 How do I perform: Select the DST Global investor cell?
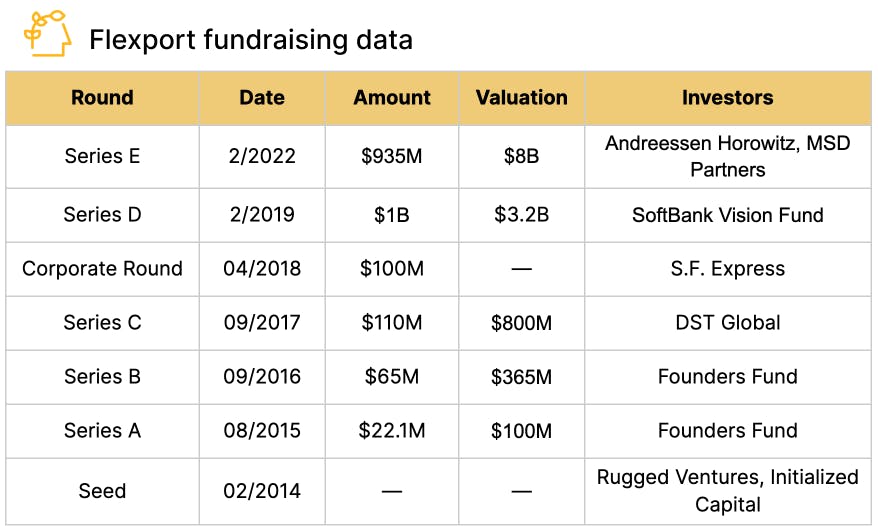pos(727,323)
